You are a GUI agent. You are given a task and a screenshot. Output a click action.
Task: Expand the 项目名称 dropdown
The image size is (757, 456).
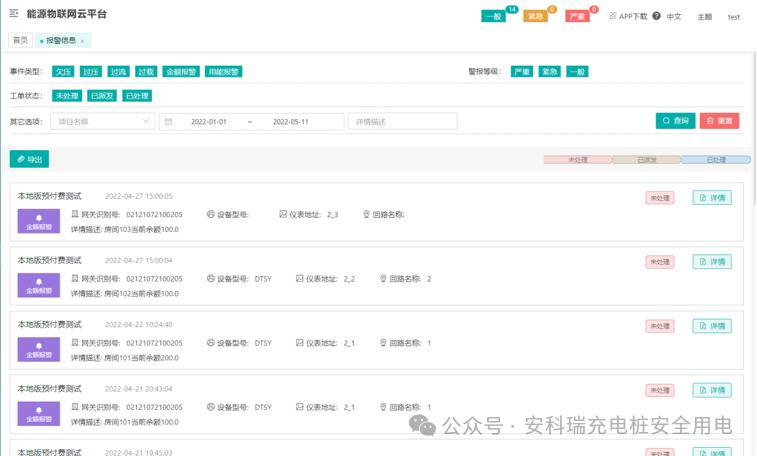103,121
